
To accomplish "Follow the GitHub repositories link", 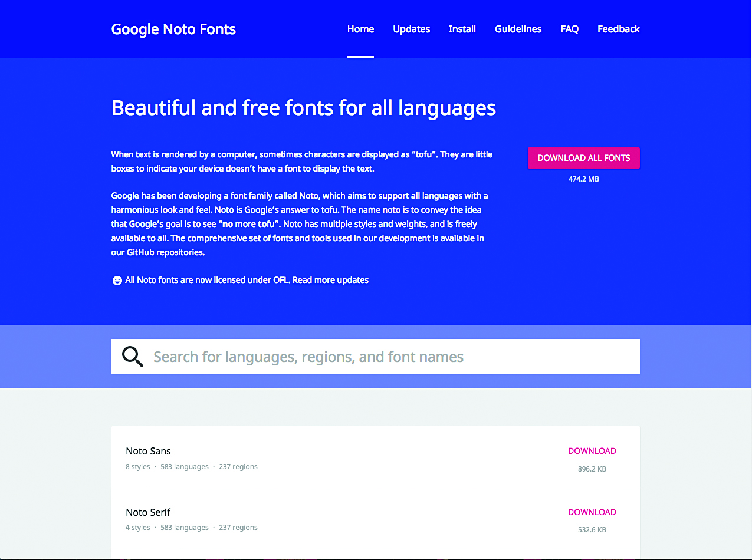I will [165, 252].
